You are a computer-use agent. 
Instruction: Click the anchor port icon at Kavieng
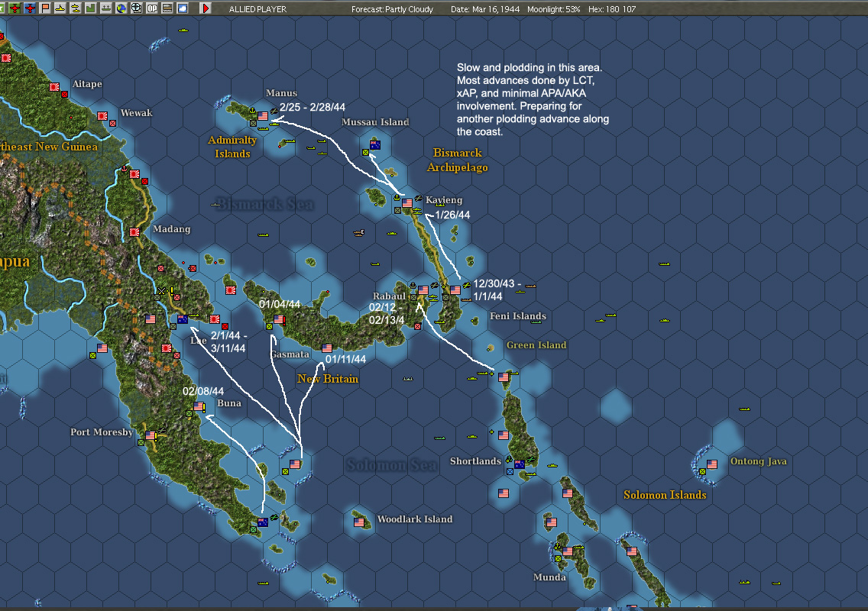[x=397, y=197]
